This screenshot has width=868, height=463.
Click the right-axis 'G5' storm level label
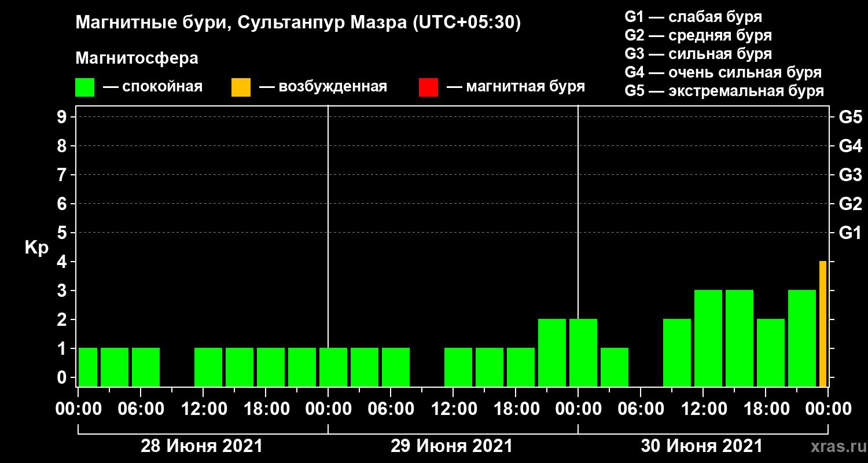click(850, 117)
